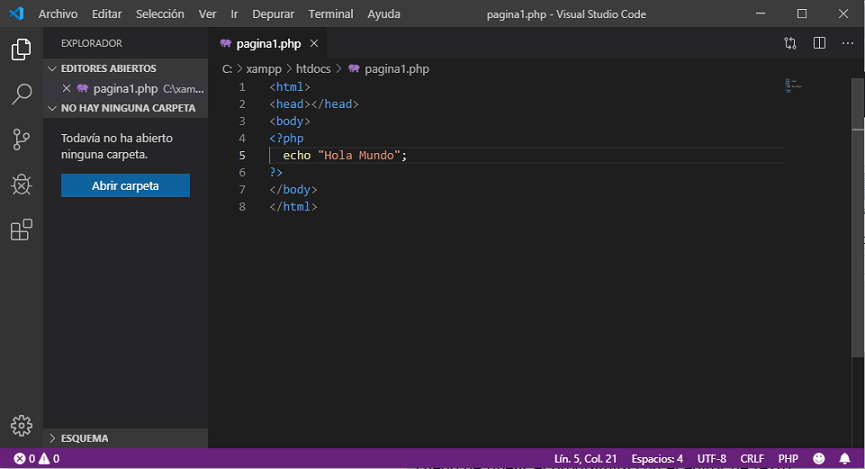
Task: Open the Search view in activity bar
Action: point(21,94)
